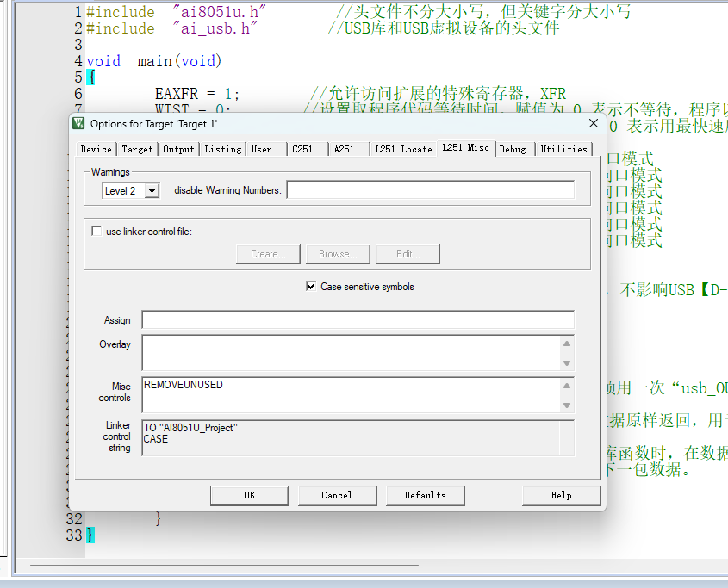The width and height of the screenshot is (728, 588).
Task: Toggle Case sensitive symbols checkbox
Action: pyautogui.click(x=311, y=287)
